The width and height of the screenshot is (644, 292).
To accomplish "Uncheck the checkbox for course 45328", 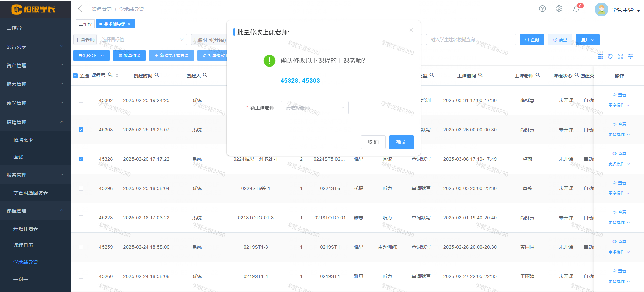I will 81,159.
